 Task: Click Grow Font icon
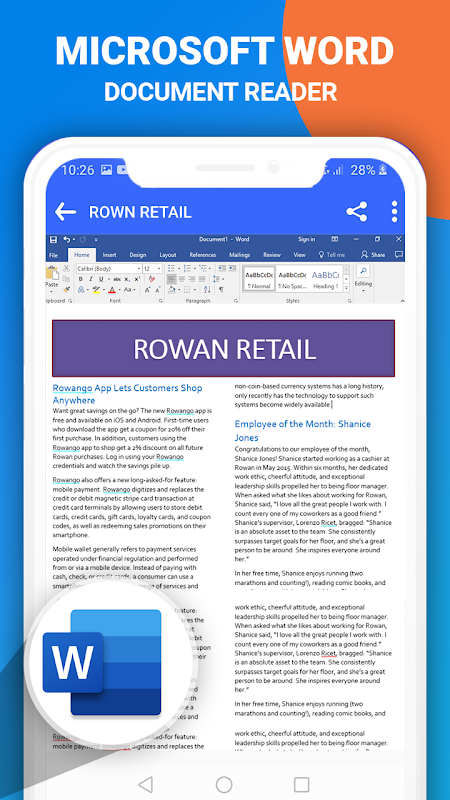(x=147, y=290)
